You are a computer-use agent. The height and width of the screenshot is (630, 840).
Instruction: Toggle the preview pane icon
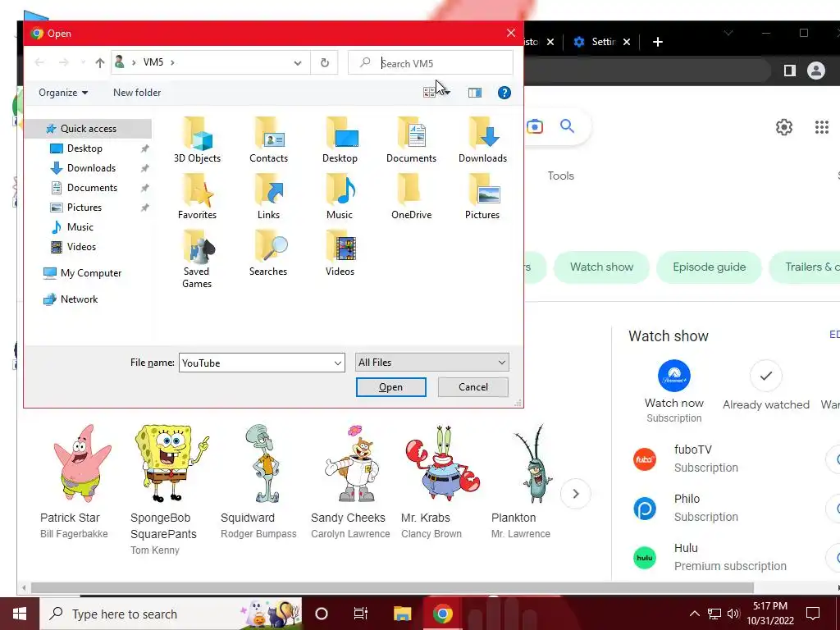tap(475, 93)
